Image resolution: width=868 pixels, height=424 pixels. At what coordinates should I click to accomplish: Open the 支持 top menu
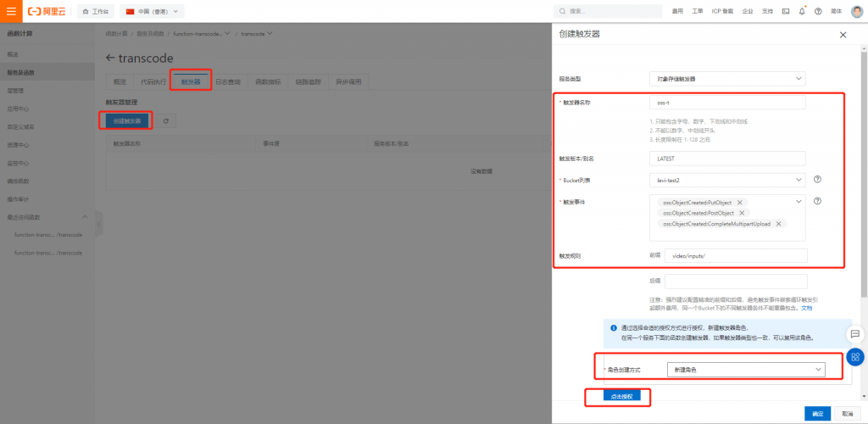[767, 11]
